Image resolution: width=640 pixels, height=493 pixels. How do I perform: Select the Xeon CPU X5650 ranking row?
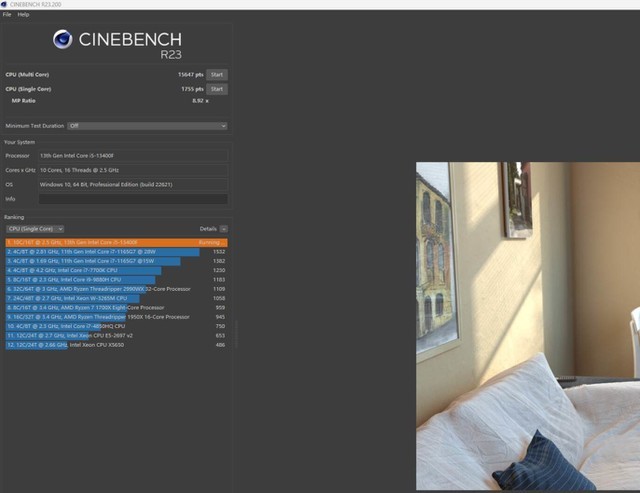[x=116, y=345]
